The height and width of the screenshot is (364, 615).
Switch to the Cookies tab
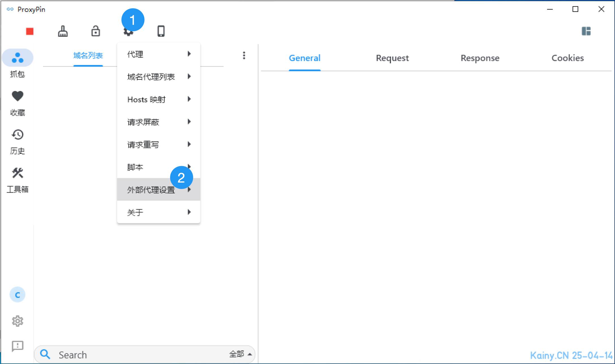pyautogui.click(x=567, y=58)
